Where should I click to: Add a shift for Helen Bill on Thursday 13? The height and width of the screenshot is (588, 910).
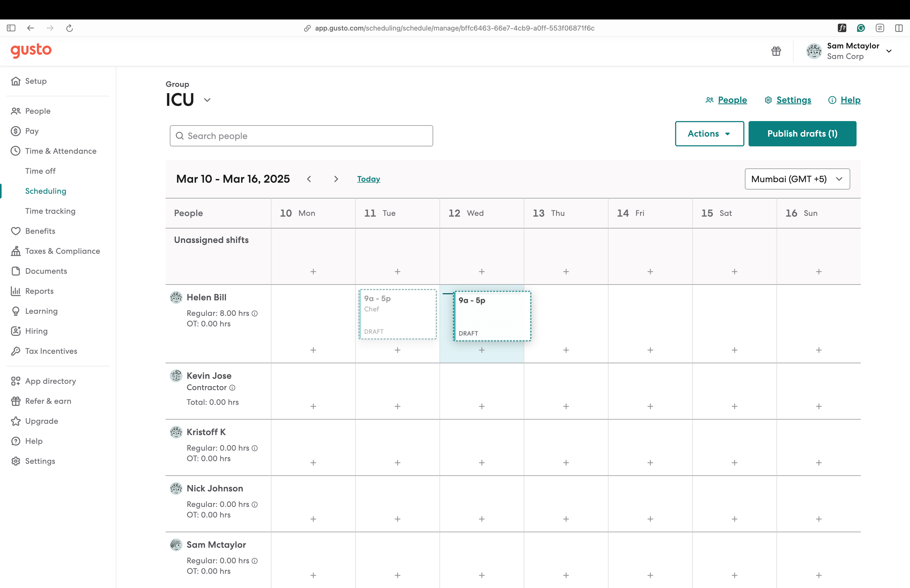click(566, 350)
